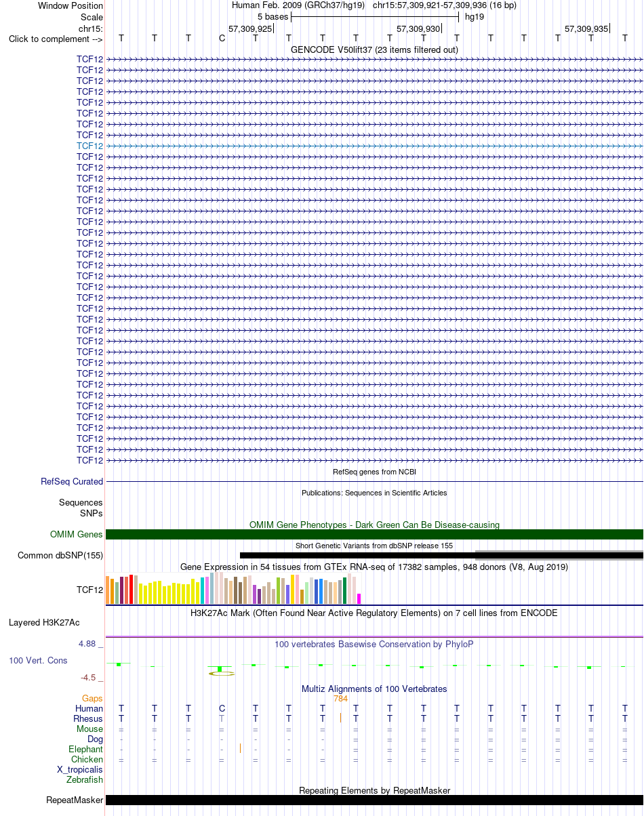The width and height of the screenshot is (644, 816).
Task: Click the first orange GTEx expression bar
Action: pos(108,590)
